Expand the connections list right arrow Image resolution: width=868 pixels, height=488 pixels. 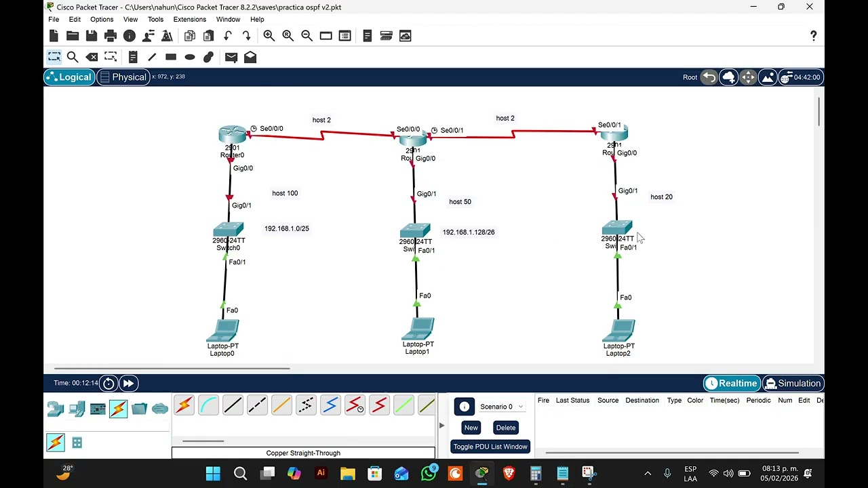(x=441, y=426)
